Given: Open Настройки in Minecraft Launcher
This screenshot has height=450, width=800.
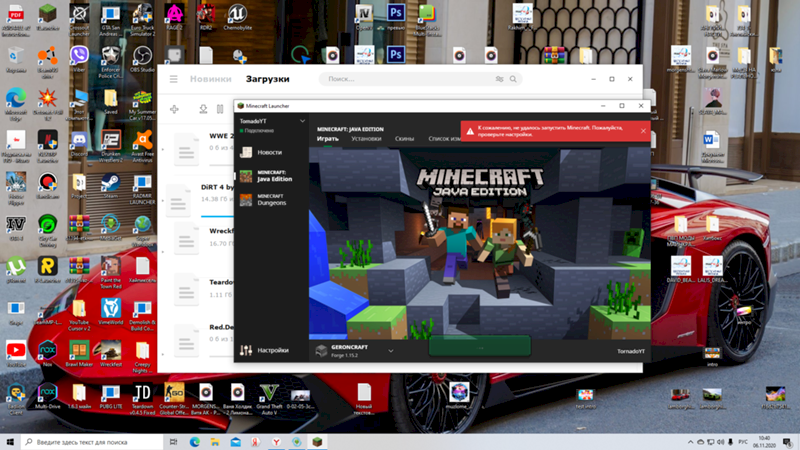Looking at the screenshot, I should 265,351.
